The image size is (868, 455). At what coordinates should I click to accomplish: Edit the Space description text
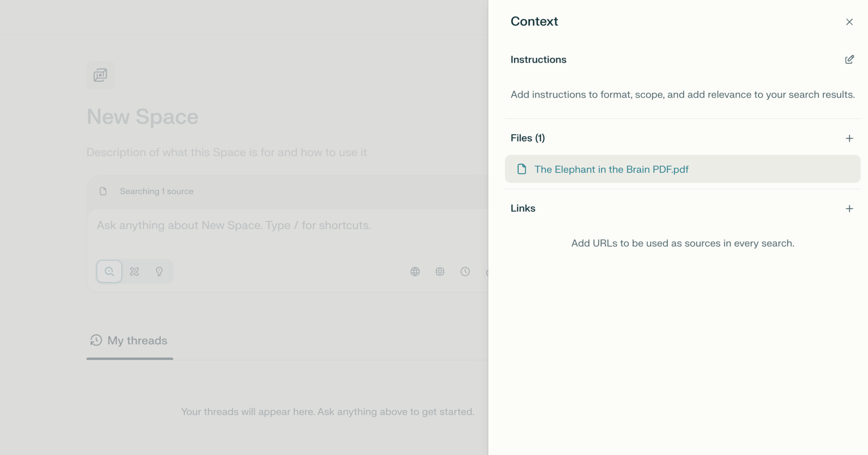(226, 152)
